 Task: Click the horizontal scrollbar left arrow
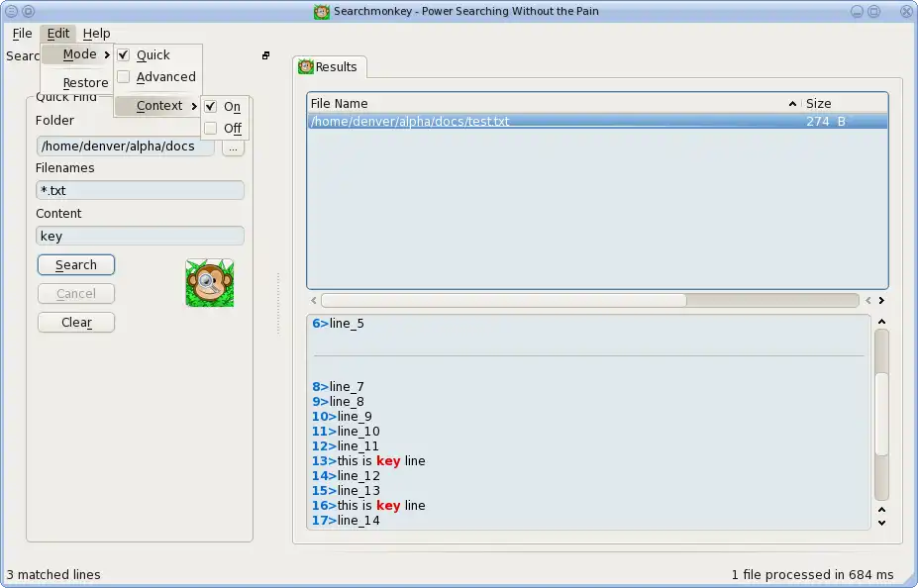[314, 300]
